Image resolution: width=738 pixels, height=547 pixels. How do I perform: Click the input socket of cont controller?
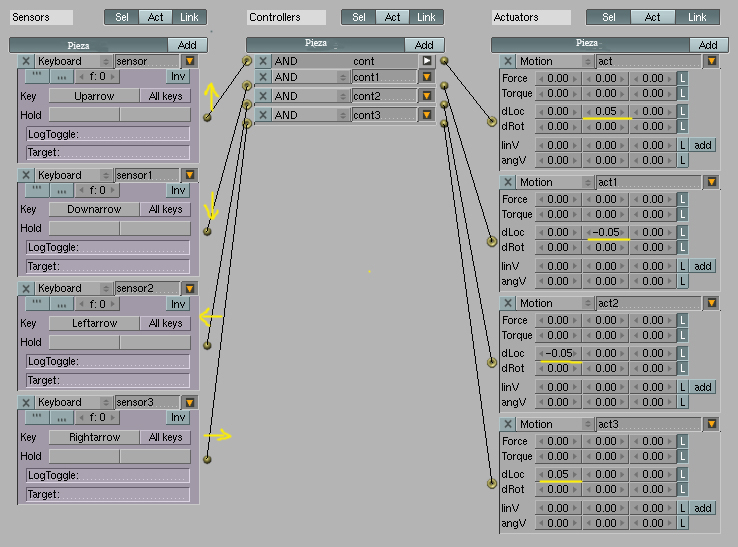pyautogui.click(x=247, y=61)
